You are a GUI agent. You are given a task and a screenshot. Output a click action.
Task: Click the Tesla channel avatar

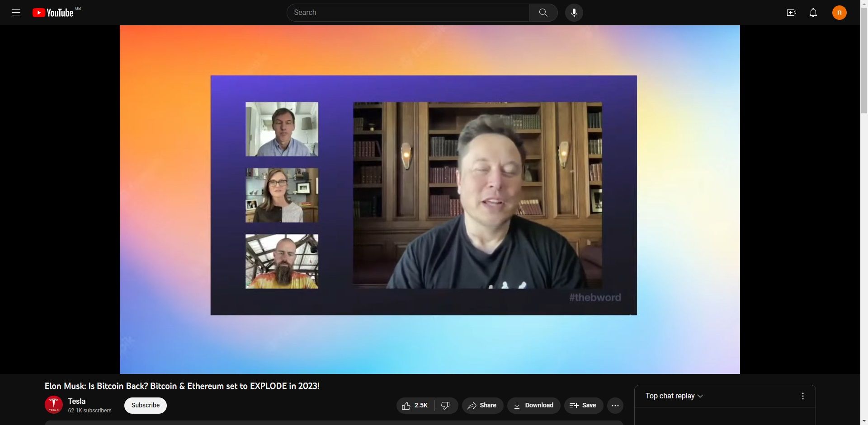pos(53,405)
